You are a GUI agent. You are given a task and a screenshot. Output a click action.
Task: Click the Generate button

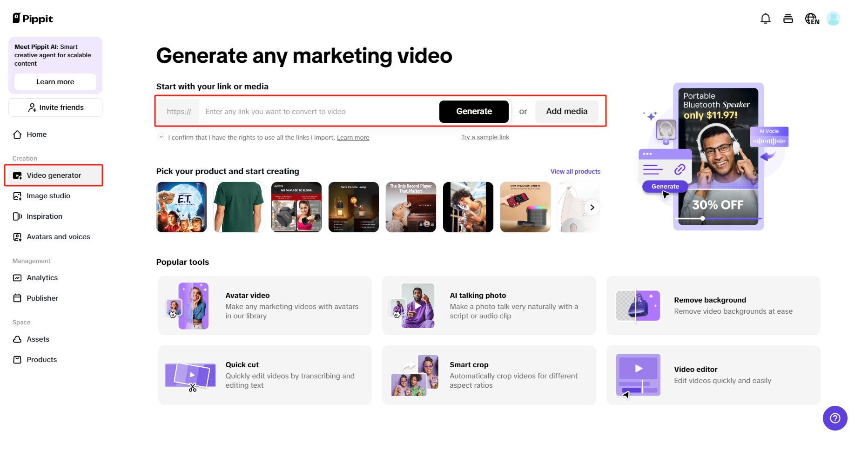coord(474,111)
